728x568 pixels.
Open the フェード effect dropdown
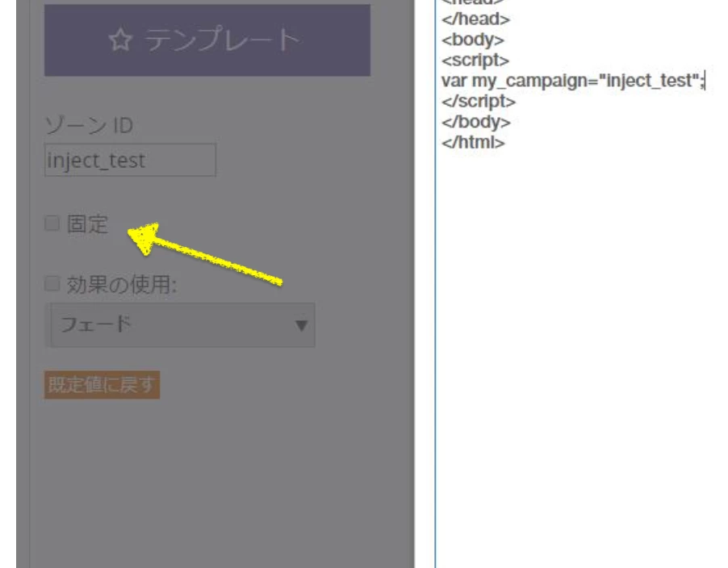point(182,325)
